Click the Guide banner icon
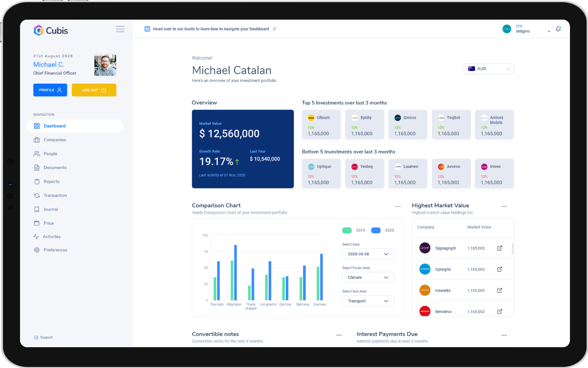The height and width of the screenshot is (368, 588). [147, 29]
